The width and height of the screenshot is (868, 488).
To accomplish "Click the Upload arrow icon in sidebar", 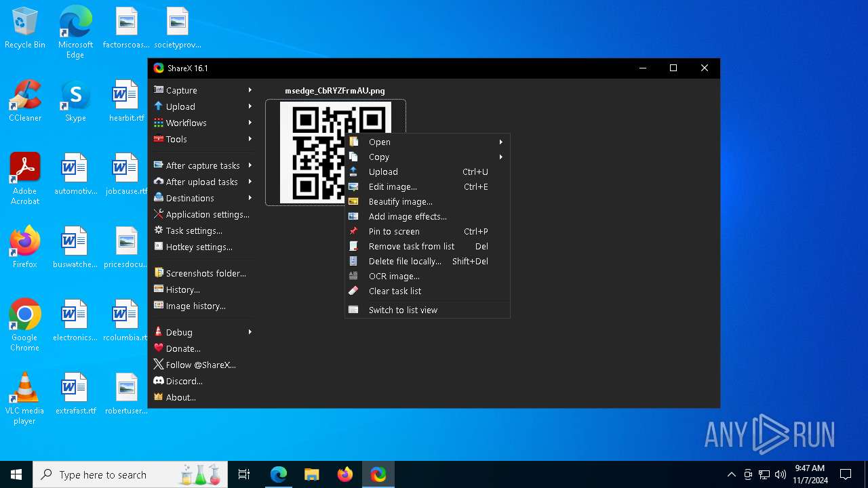I will (x=159, y=106).
